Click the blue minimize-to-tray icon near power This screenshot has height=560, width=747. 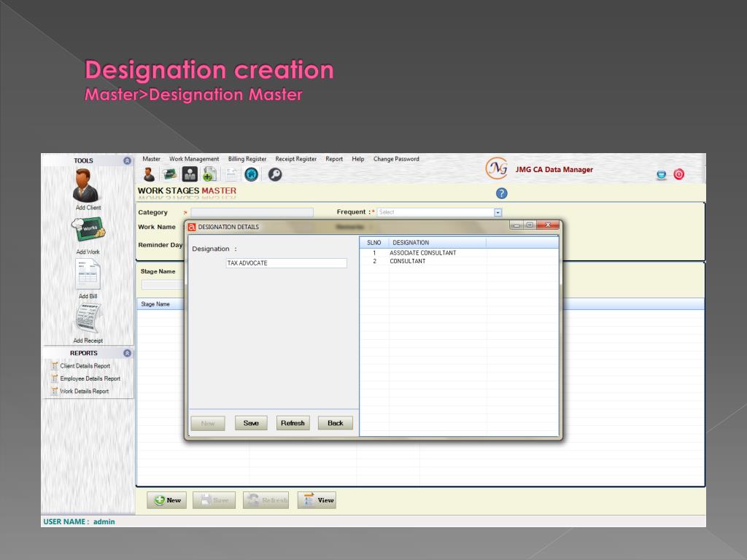point(661,175)
